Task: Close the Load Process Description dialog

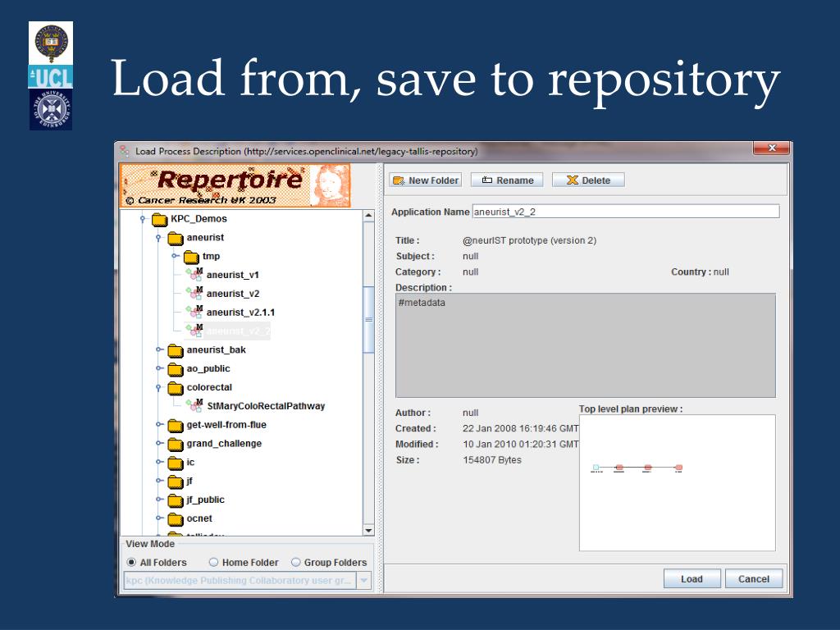Action: click(x=771, y=148)
